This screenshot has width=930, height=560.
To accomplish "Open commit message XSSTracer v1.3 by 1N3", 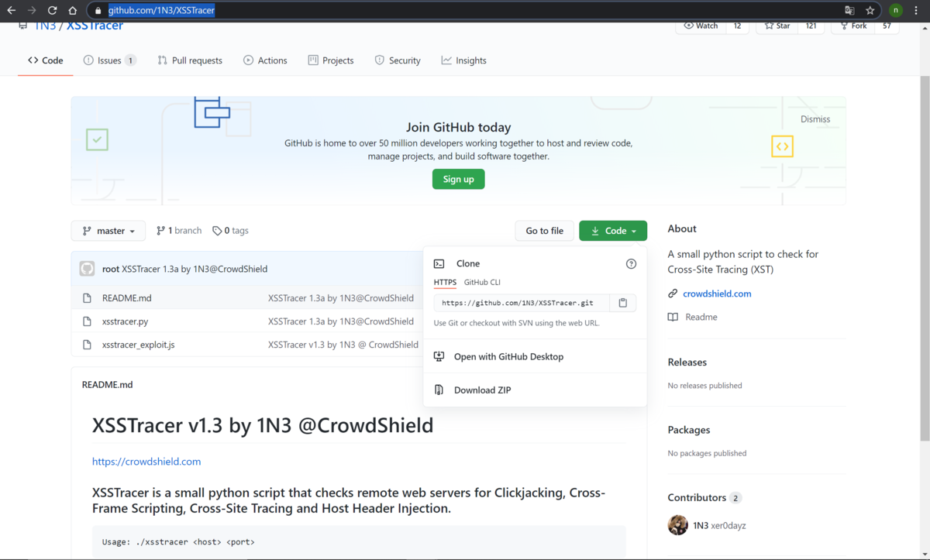I will tap(343, 345).
